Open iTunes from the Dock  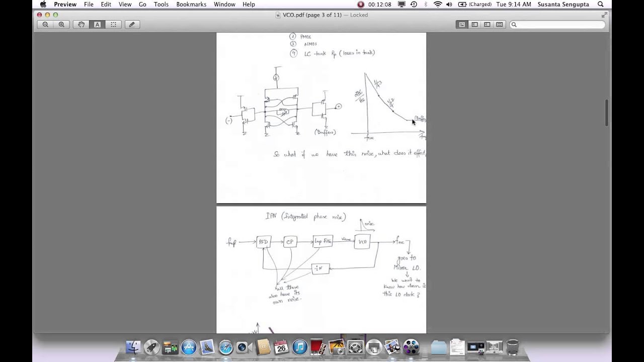click(300, 347)
